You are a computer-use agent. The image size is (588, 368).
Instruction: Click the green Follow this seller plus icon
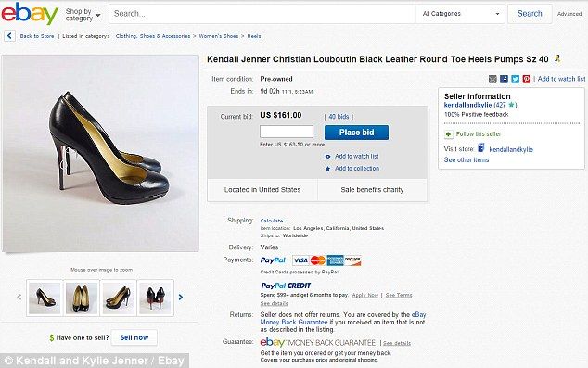click(448, 134)
